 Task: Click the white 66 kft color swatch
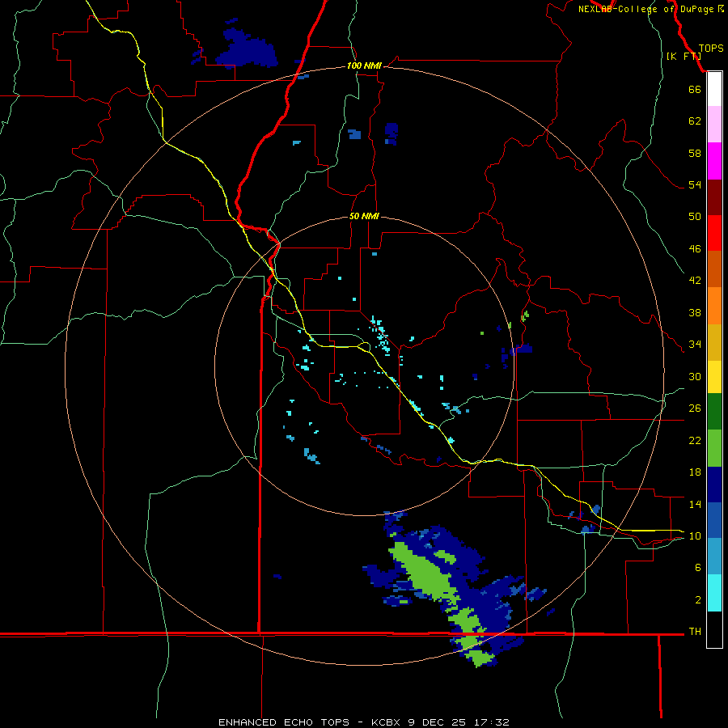click(x=714, y=89)
